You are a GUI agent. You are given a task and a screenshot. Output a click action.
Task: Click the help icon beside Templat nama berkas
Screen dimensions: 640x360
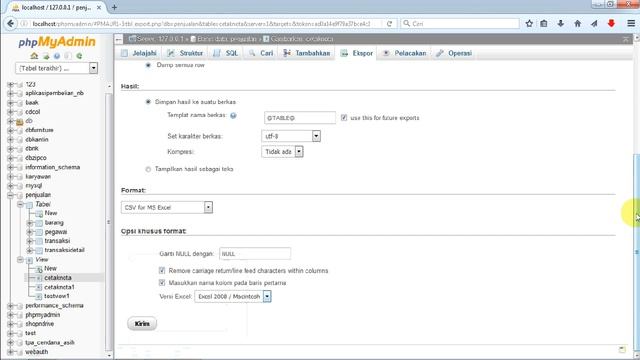(x=233, y=116)
